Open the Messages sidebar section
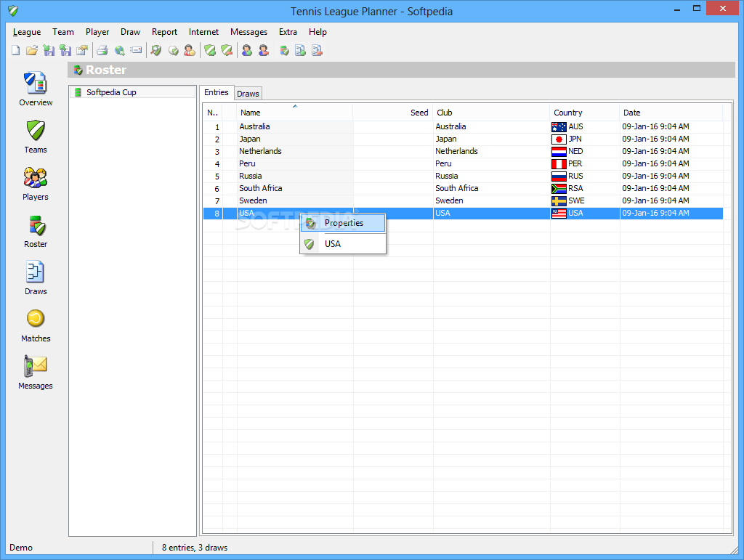 (x=36, y=373)
